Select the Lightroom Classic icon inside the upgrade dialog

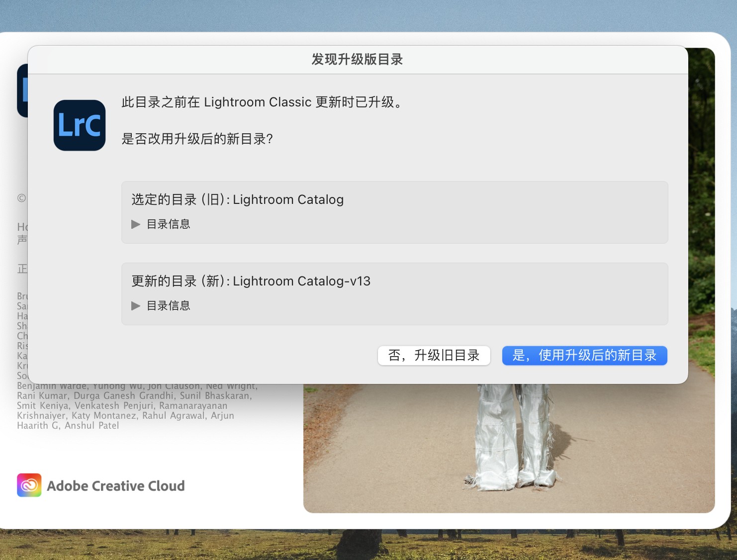click(79, 125)
